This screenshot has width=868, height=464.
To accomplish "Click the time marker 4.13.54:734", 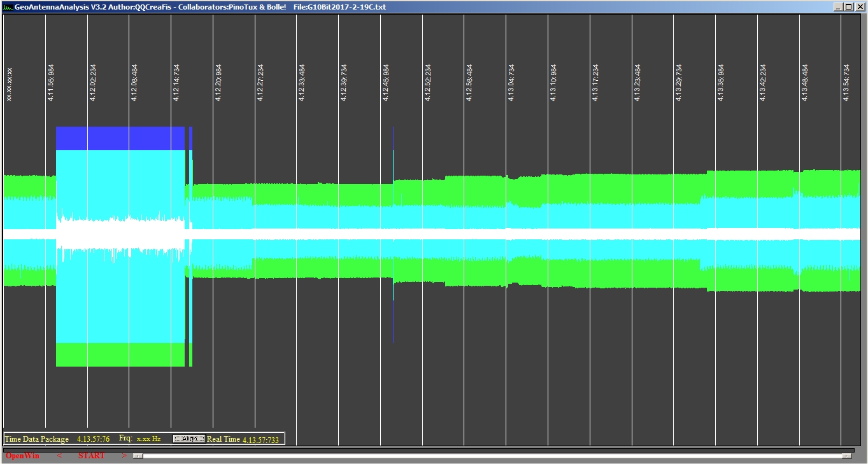I will 846,83.
